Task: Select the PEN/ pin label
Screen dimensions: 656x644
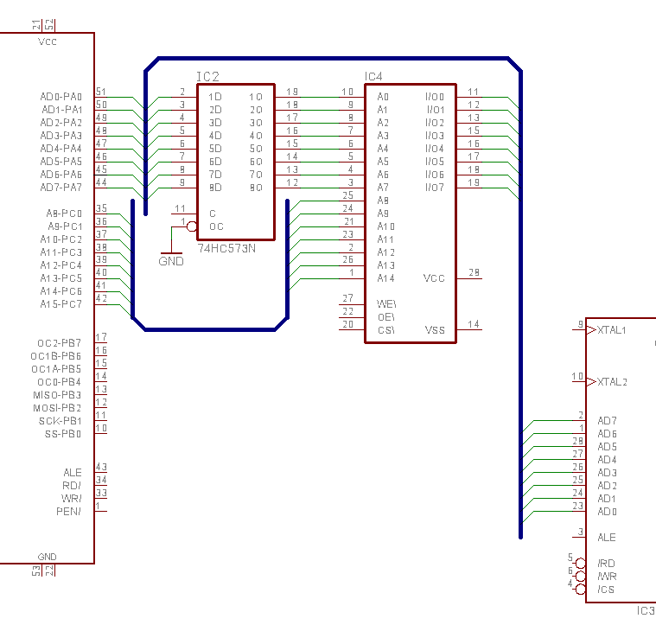Action: 68,512
